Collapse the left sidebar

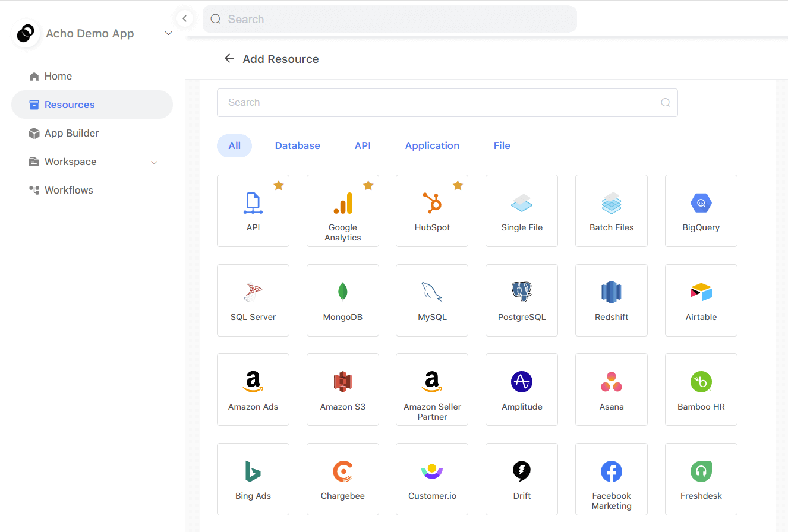tap(184, 18)
